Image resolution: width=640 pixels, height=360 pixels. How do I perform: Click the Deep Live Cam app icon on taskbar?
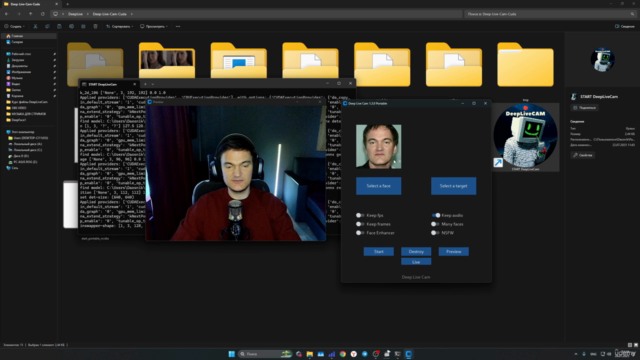pos(409,354)
